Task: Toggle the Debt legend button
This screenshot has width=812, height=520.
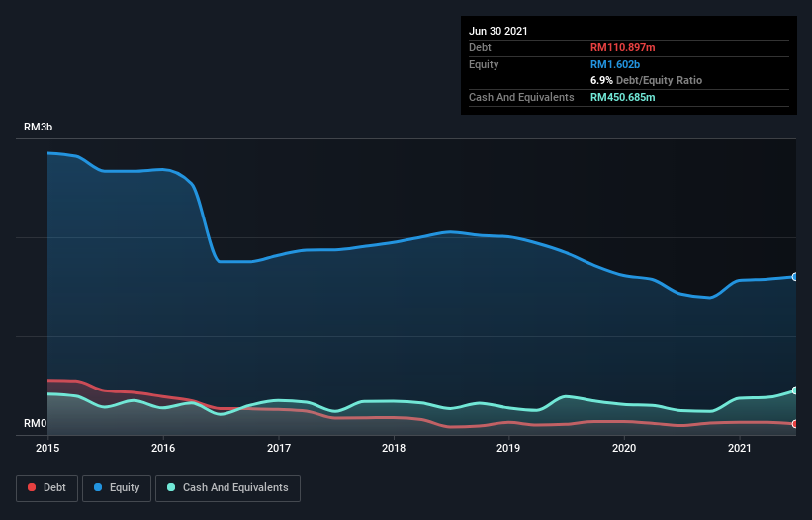Action: [47, 488]
